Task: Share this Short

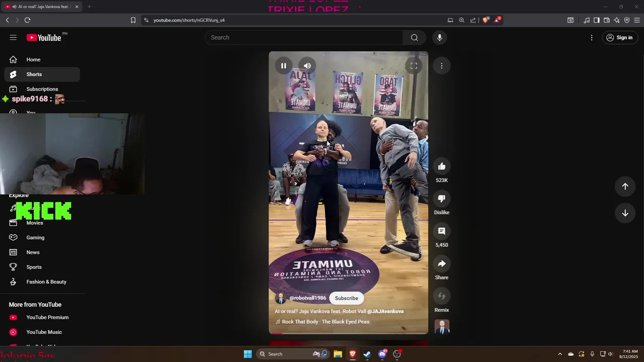Action: pyautogui.click(x=441, y=264)
